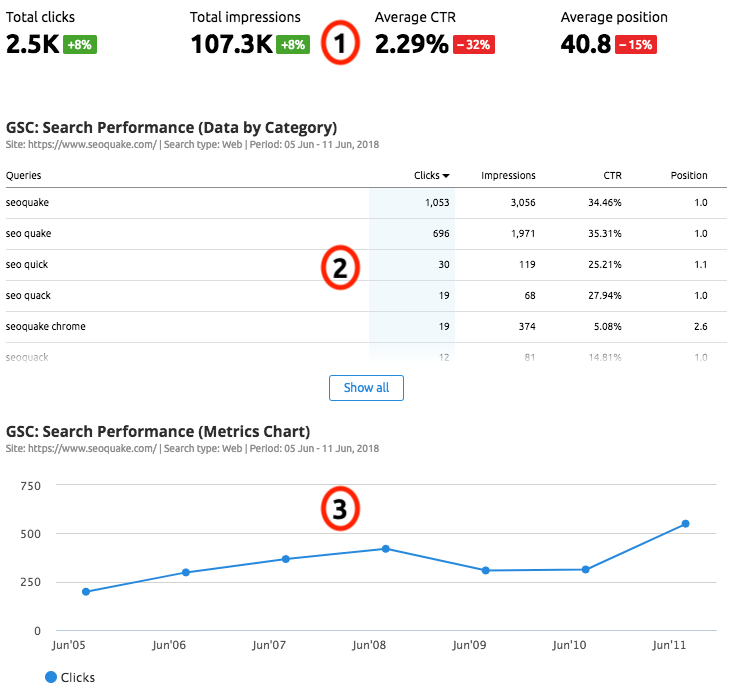
Task: Click the Jun'11 data point on chart
Action: click(685, 524)
